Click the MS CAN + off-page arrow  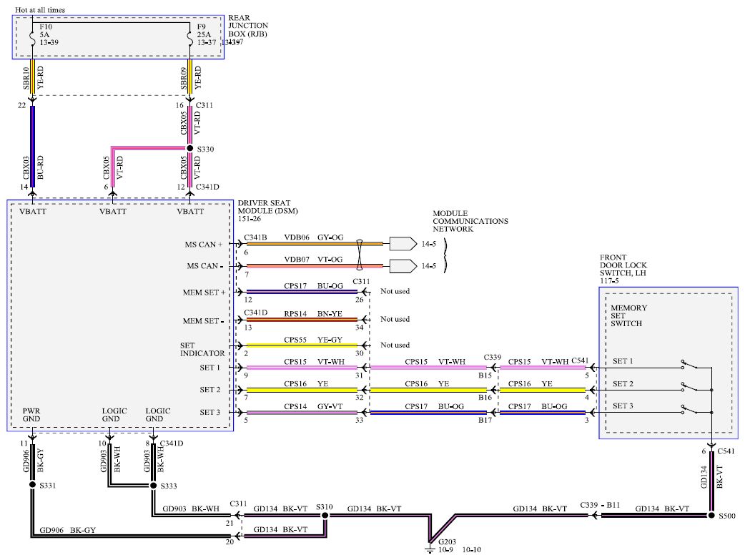point(403,244)
